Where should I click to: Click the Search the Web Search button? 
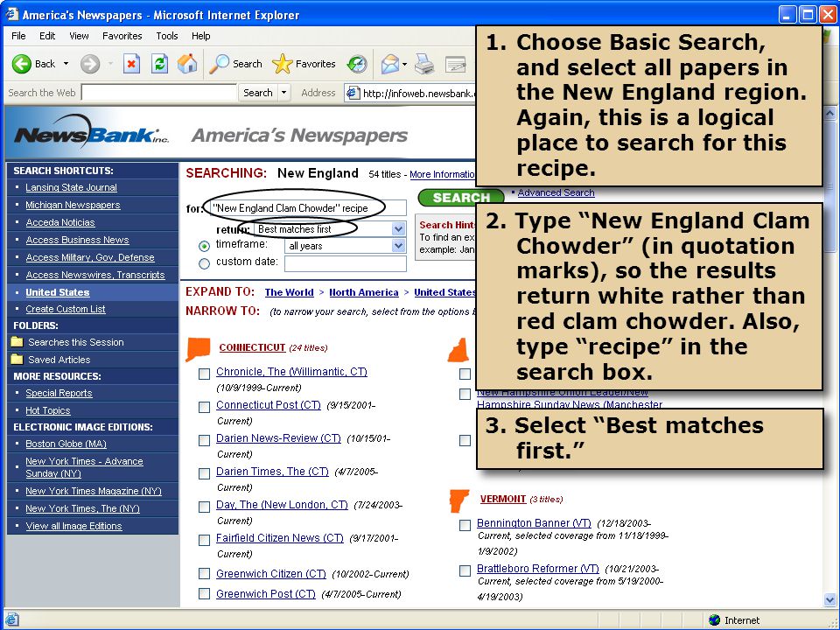point(257,93)
